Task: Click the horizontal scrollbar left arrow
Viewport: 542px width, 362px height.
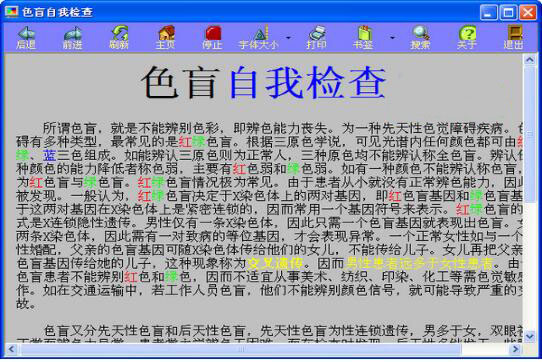Action: pyautogui.click(x=11, y=349)
